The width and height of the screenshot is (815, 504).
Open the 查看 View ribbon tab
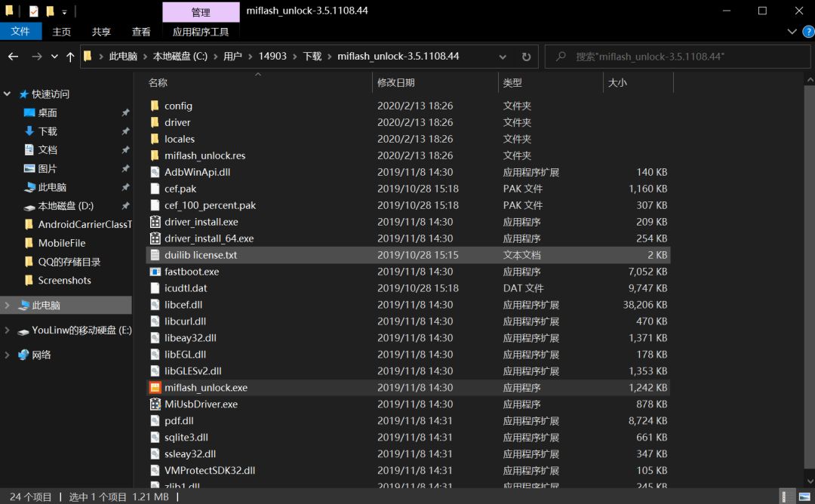pyautogui.click(x=141, y=32)
